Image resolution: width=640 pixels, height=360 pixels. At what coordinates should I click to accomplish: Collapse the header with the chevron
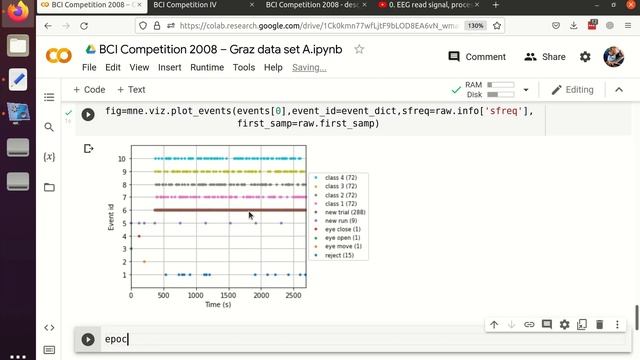click(619, 90)
